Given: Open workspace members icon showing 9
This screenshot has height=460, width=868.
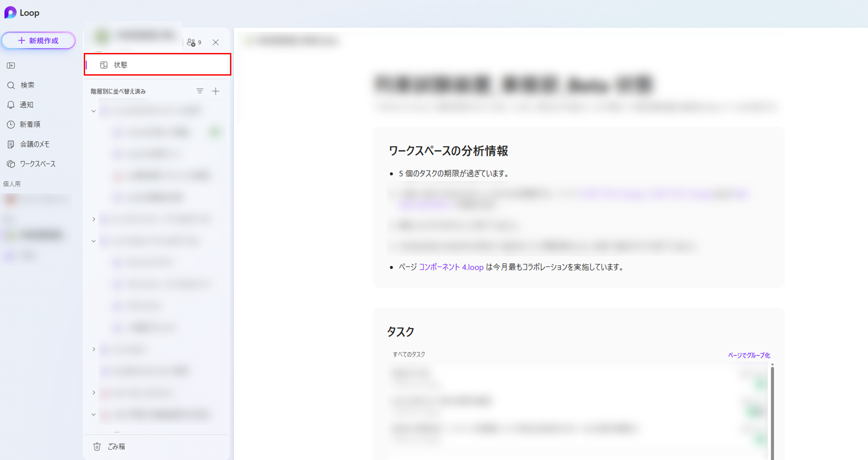Looking at the screenshot, I should 194,43.
